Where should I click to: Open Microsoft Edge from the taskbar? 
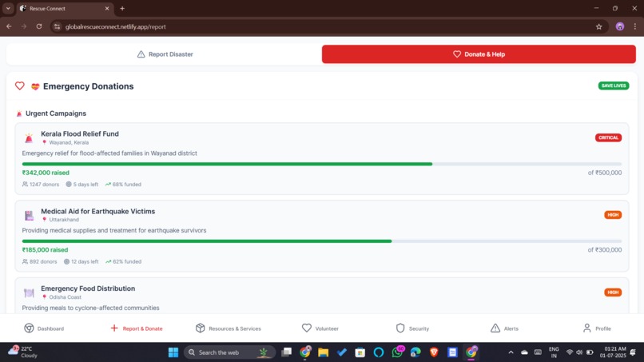click(x=415, y=352)
